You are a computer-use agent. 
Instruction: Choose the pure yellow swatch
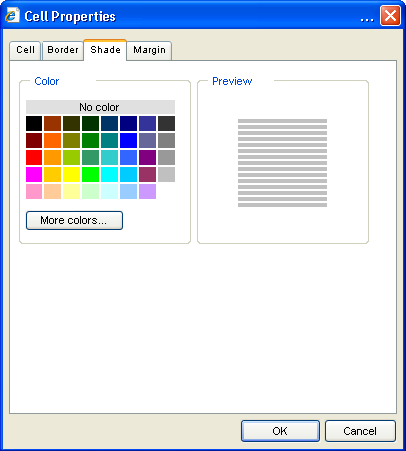coord(72,174)
